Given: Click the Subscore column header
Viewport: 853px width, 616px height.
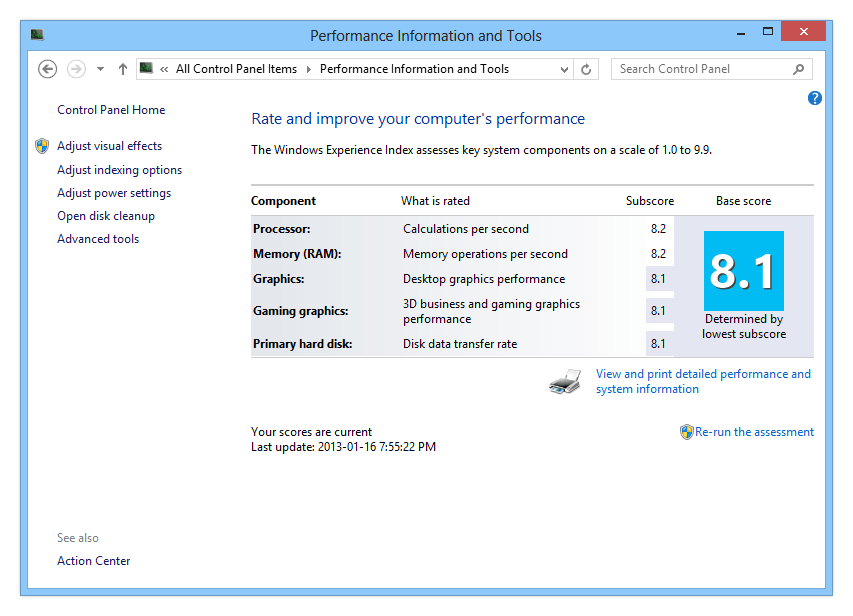Looking at the screenshot, I should pos(650,201).
